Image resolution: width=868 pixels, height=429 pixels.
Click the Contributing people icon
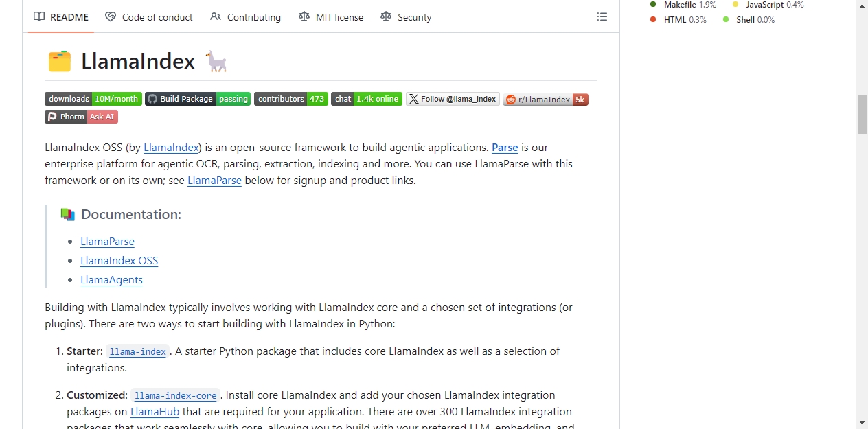pos(216,17)
